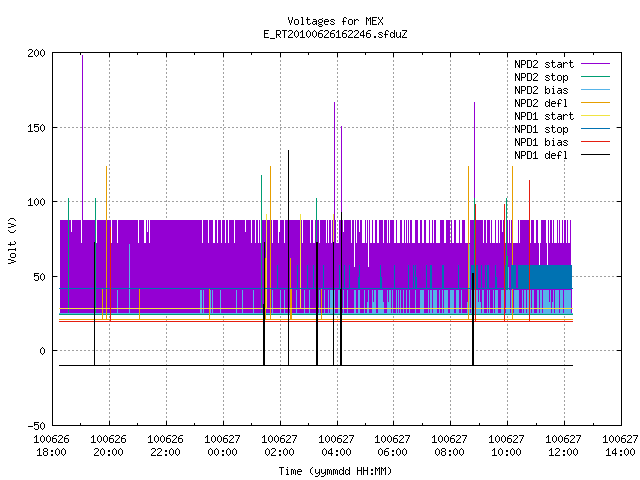The height and width of the screenshot is (480, 640).
Task: Click the x-axis tick '100627 02:00'
Action: coord(279,446)
